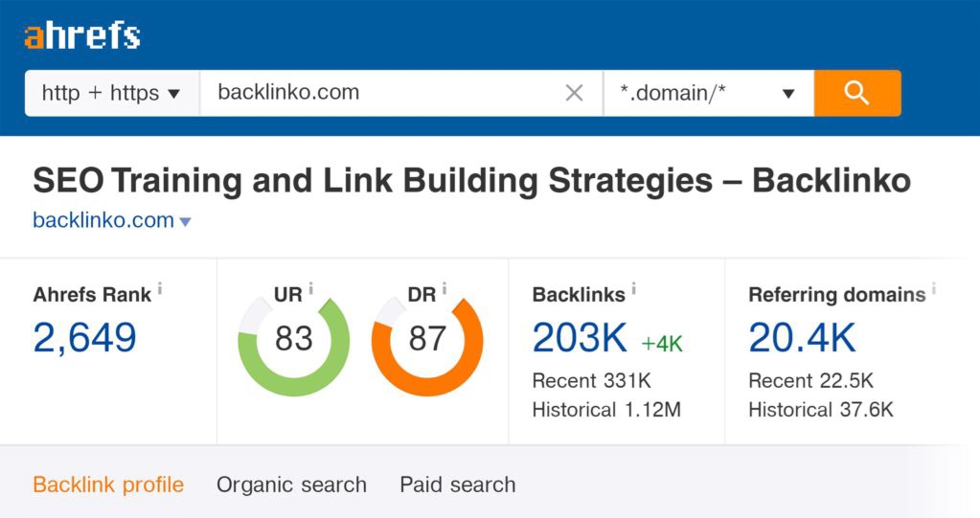Click the orange DR 87 gauge
Screen dimensions: 980x518
tap(427, 346)
